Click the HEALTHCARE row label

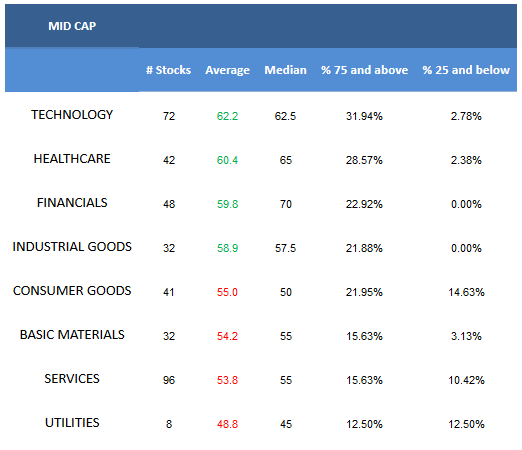click(x=72, y=159)
